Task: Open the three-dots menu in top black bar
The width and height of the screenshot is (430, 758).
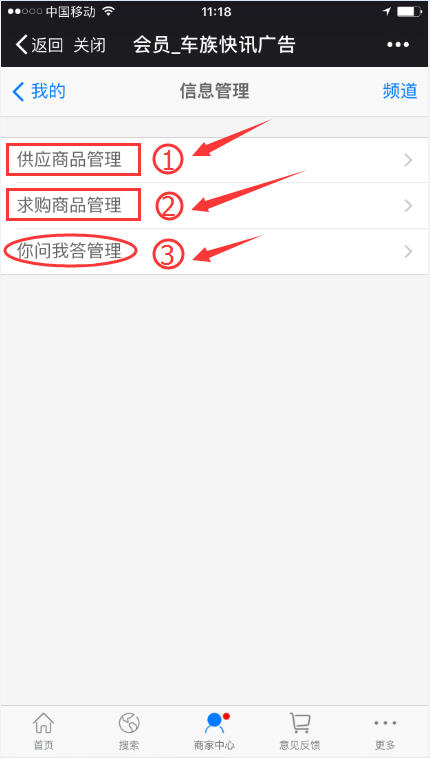Action: tap(398, 45)
